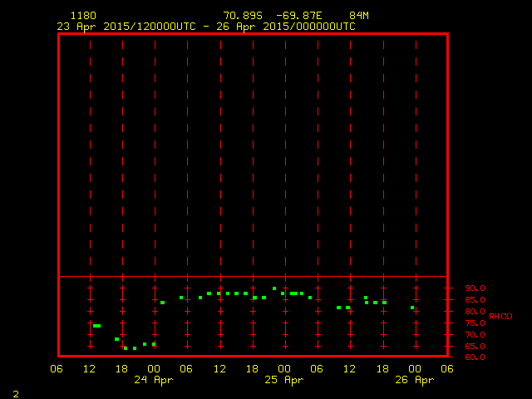Click the highest green humidity data point
This screenshot has width=532, height=399.
tap(274, 288)
